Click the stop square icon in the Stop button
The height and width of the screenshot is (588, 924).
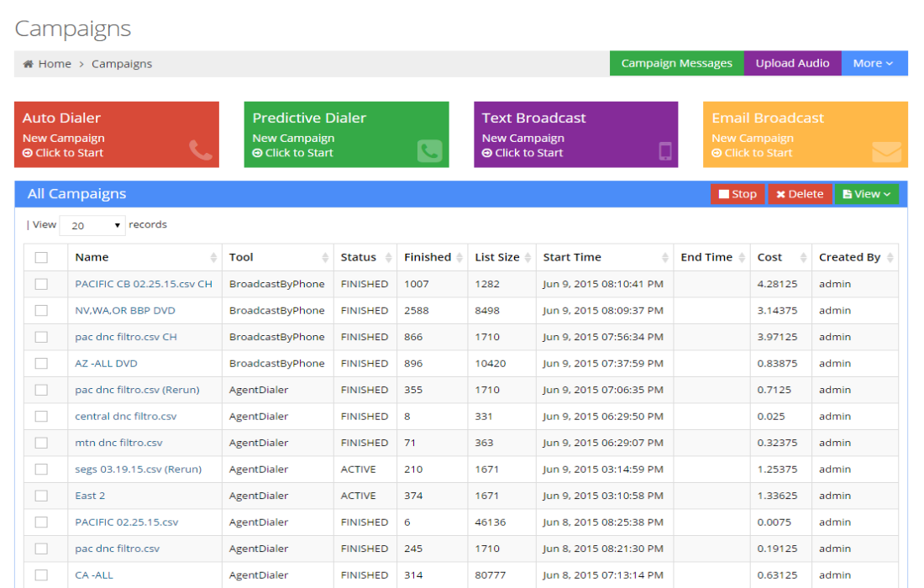(x=725, y=194)
